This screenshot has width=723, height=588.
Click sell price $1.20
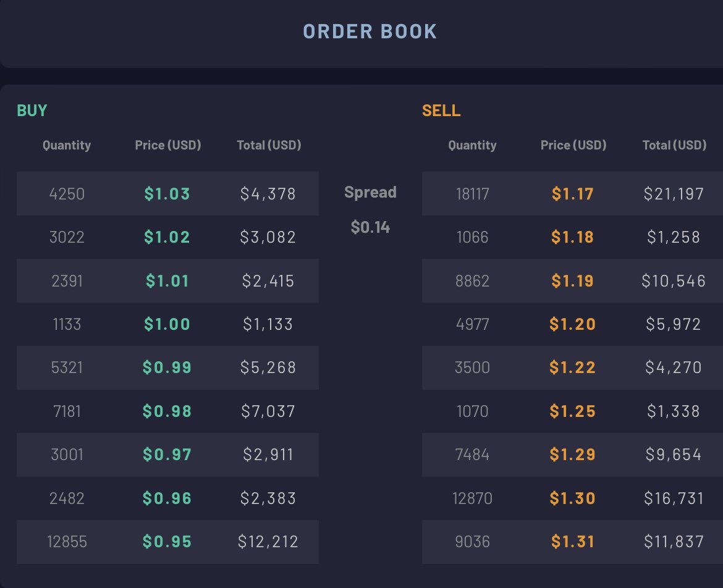coord(573,324)
